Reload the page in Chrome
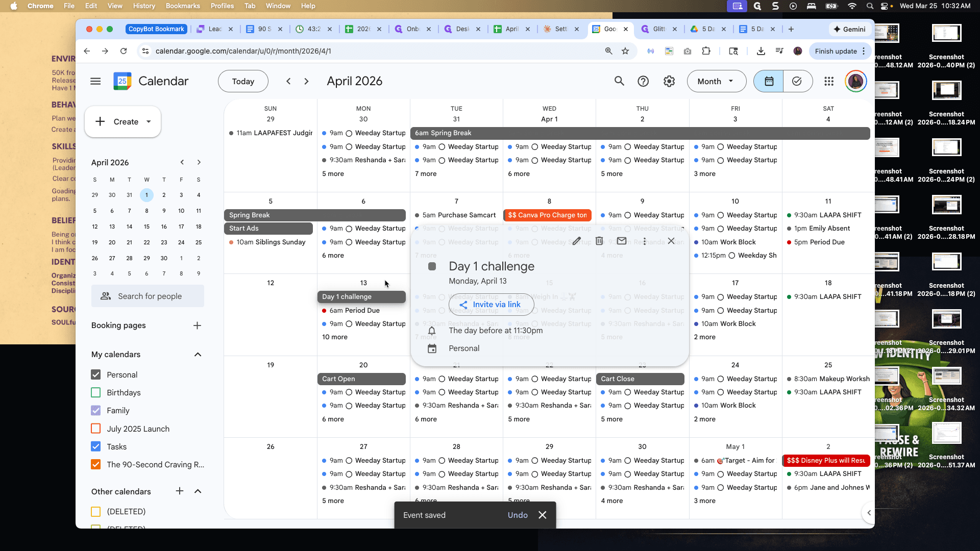 (x=124, y=51)
